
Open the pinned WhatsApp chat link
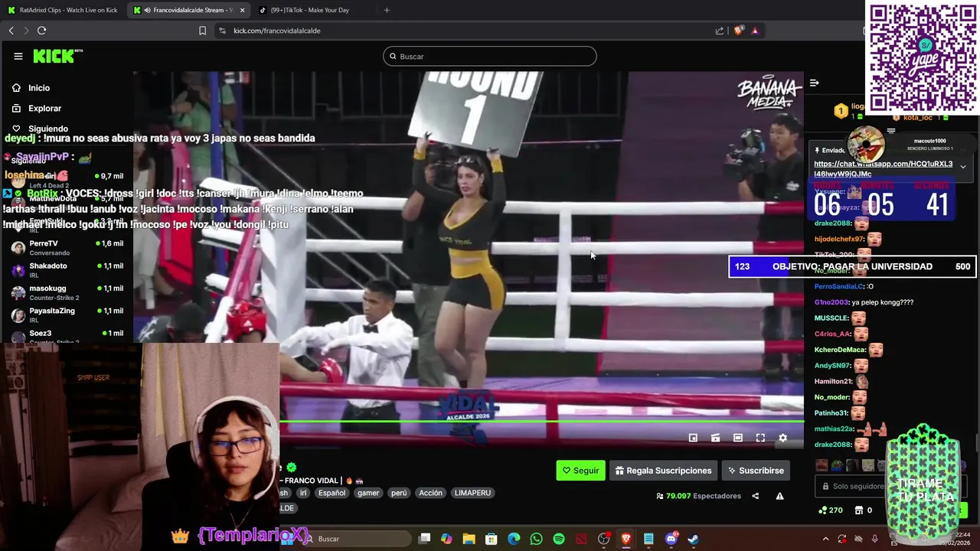[x=883, y=168]
